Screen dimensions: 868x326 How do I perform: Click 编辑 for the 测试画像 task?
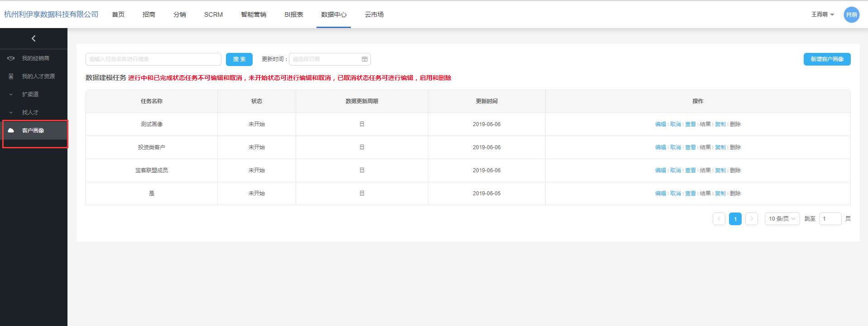coord(660,124)
